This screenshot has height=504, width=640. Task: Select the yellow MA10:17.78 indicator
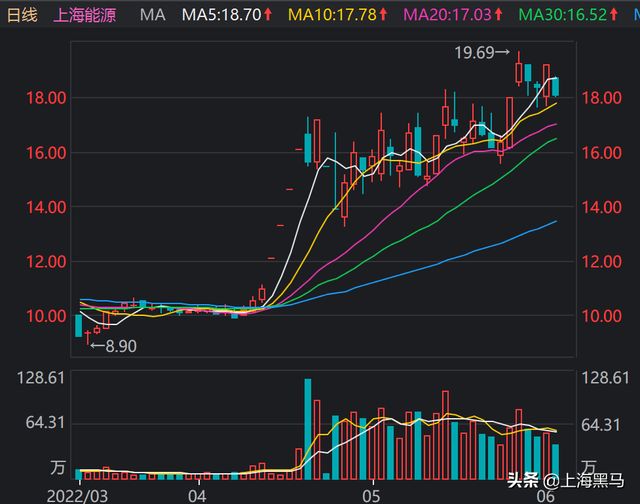pos(333,15)
